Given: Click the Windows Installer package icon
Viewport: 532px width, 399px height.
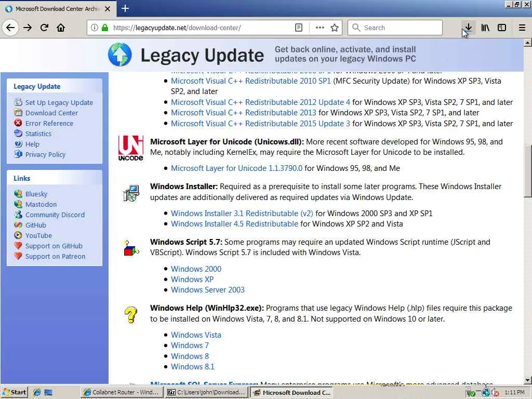Looking at the screenshot, I should pos(131,193).
